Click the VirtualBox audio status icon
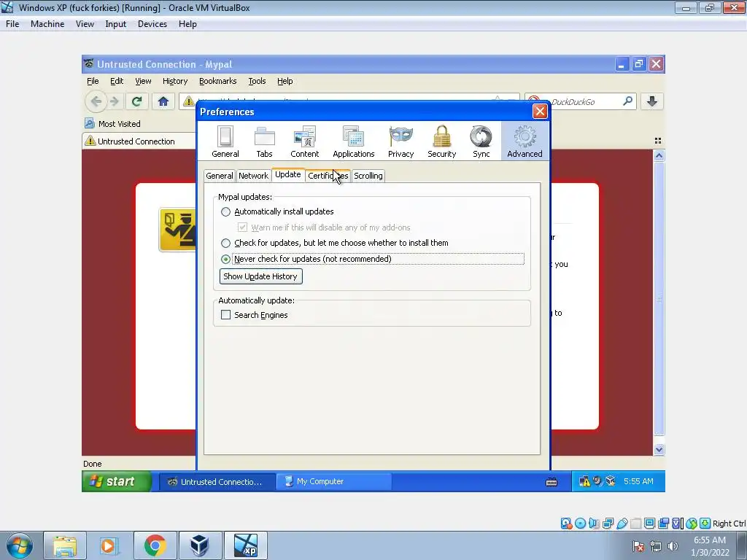The height and width of the screenshot is (560, 747). click(594, 524)
